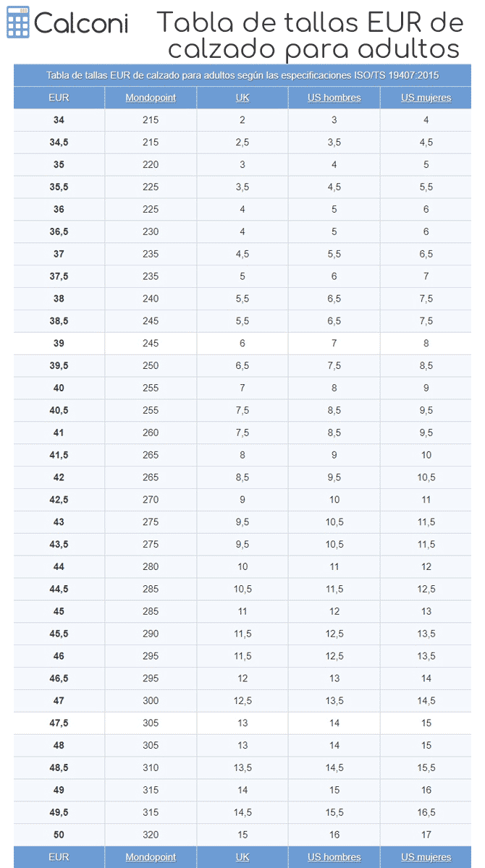Select US mujeres in the bottom footer row

click(426, 857)
